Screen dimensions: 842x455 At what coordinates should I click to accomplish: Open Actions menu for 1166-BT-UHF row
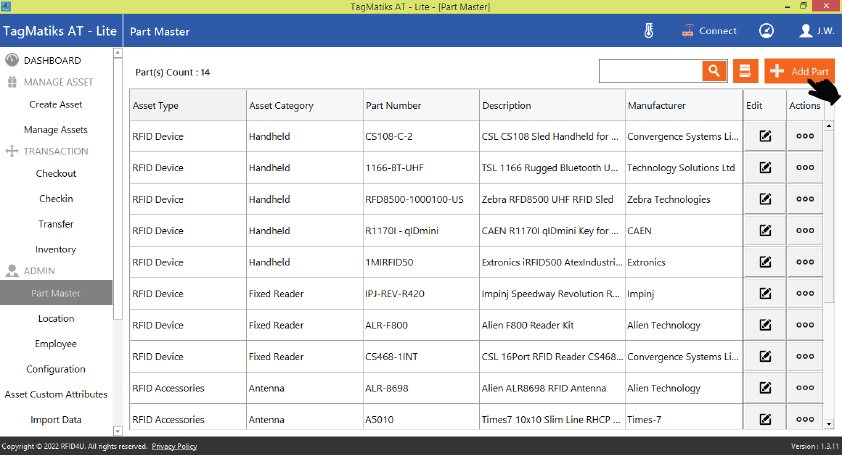[x=805, y=168]
